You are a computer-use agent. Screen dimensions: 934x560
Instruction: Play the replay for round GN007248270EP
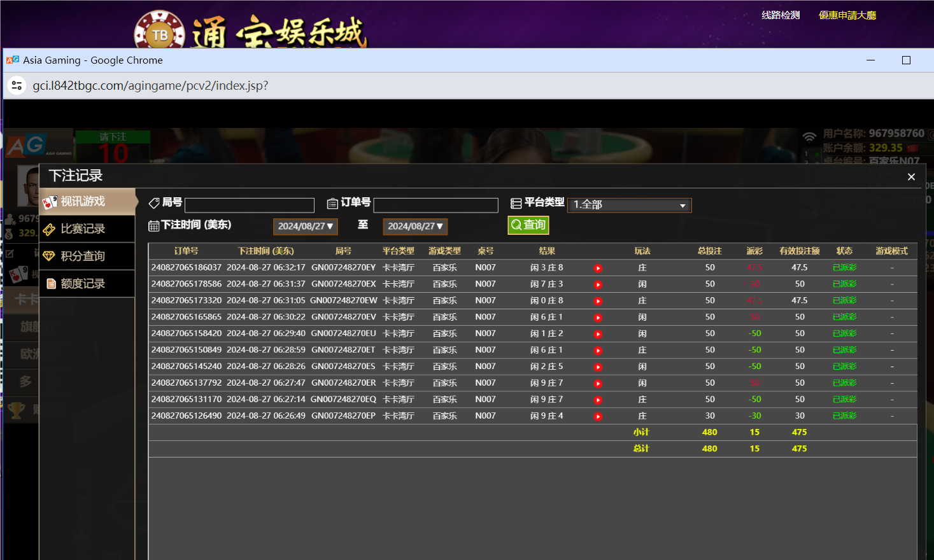click(x=597, y=416)
